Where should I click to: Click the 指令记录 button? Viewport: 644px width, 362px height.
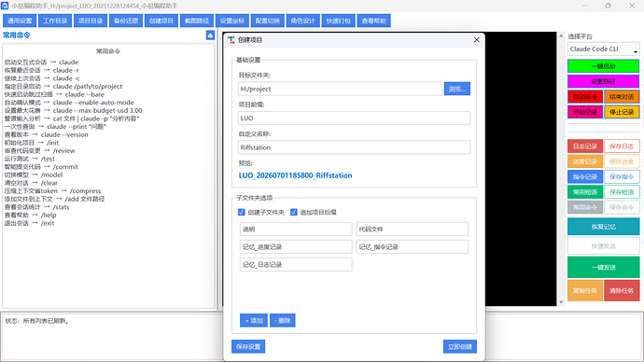tap(585, 176)
